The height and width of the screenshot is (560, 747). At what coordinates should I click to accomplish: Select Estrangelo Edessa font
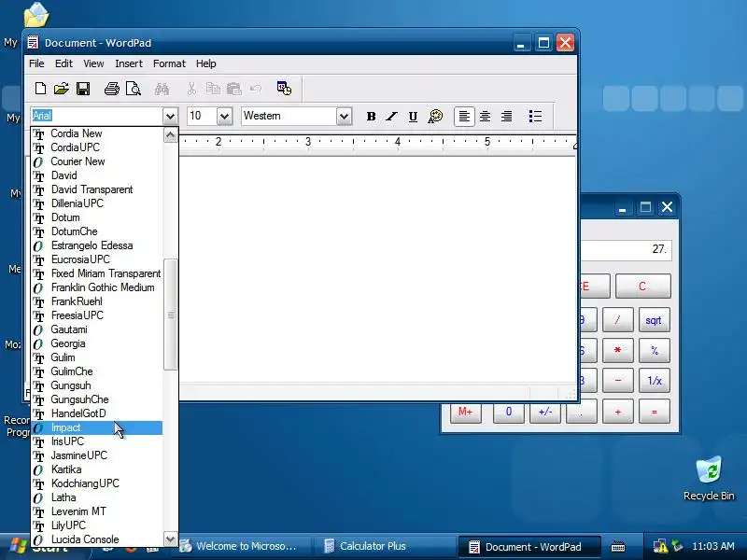click(x=97, y=245)
